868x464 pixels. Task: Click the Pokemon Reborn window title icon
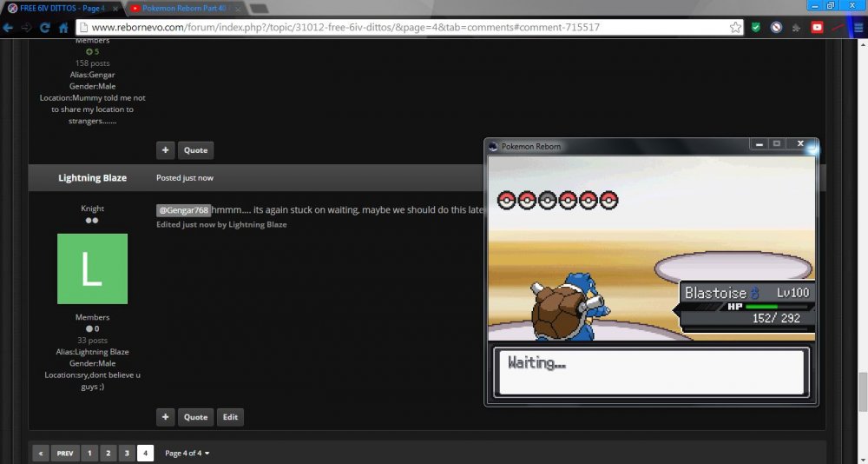click(494, 146)
